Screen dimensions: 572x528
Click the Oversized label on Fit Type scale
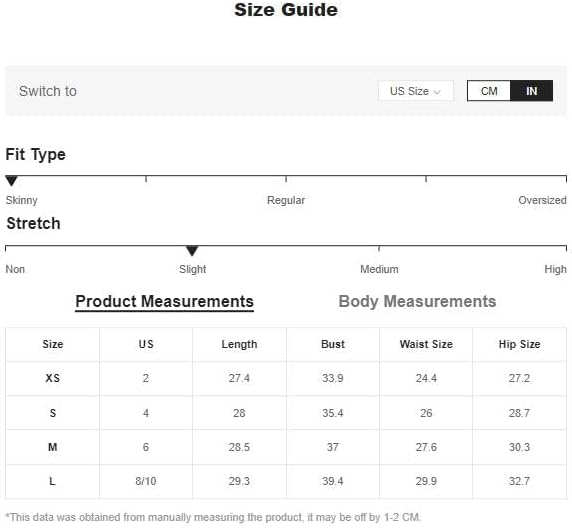coord(542,200)
